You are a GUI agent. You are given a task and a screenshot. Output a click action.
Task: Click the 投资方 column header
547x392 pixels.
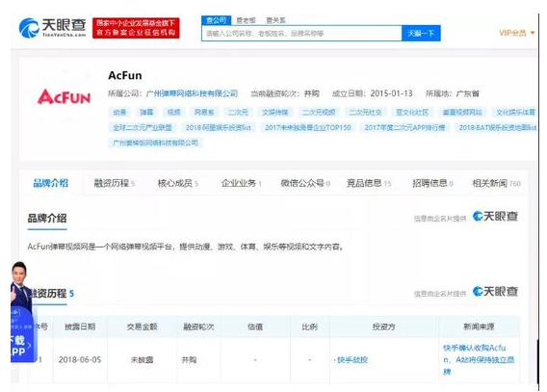pyautogui.click(x=383, y=327)
